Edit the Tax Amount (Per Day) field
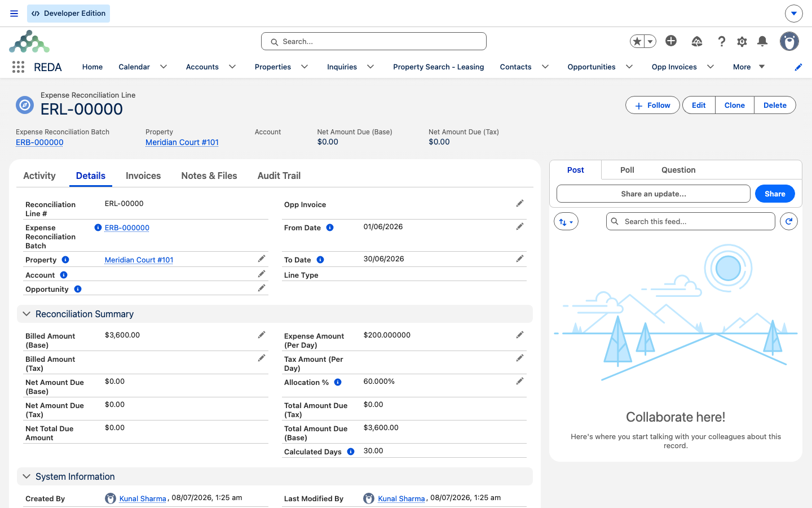 (520, 358)
